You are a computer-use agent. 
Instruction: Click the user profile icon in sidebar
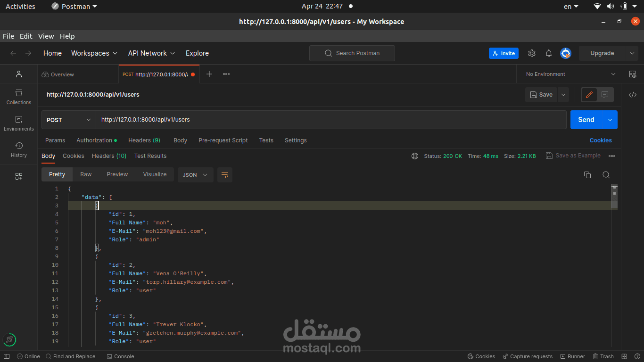click(x=19, y=74)
